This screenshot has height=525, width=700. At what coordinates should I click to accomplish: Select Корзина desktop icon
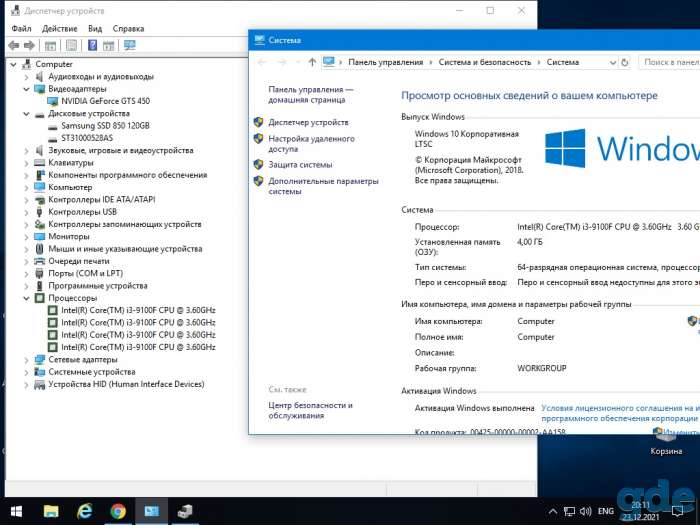[x=666, y=441]
